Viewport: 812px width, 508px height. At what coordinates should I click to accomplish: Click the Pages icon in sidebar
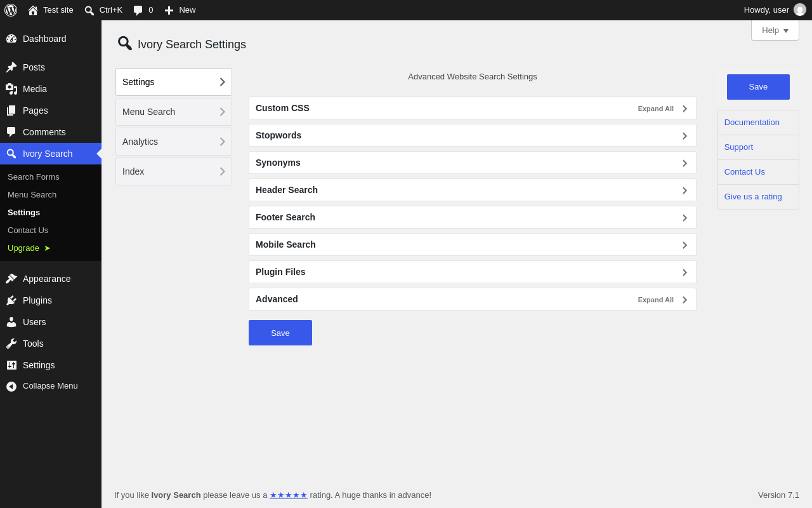pyautogui.click(x=11, y=110)
